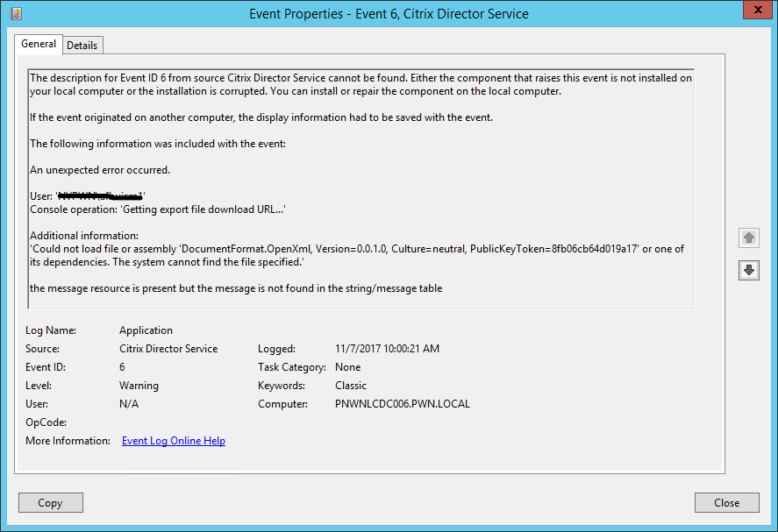Go to previous event with up arrow

pos(748,238)
